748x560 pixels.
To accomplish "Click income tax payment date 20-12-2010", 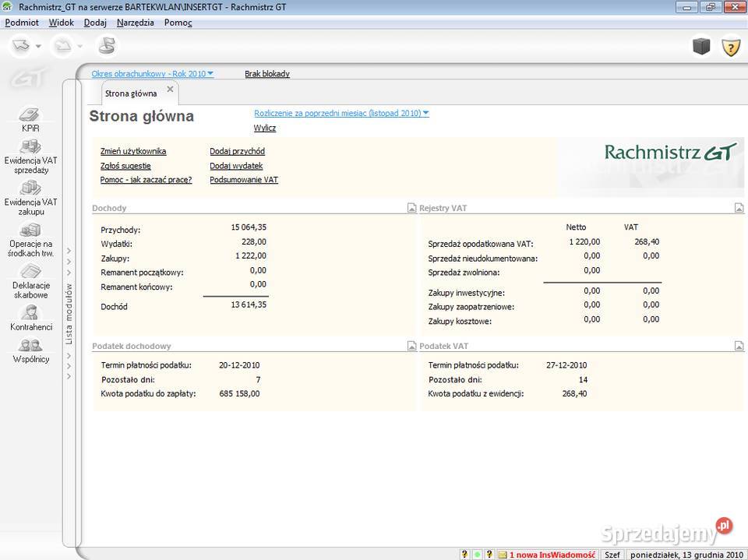I will [239, 365].
